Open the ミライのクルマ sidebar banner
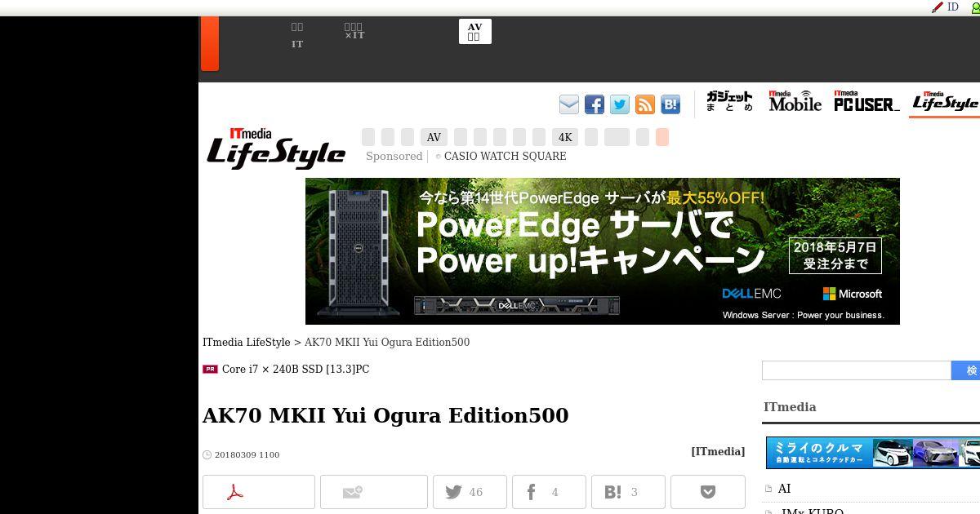 [x=873, y=453]
